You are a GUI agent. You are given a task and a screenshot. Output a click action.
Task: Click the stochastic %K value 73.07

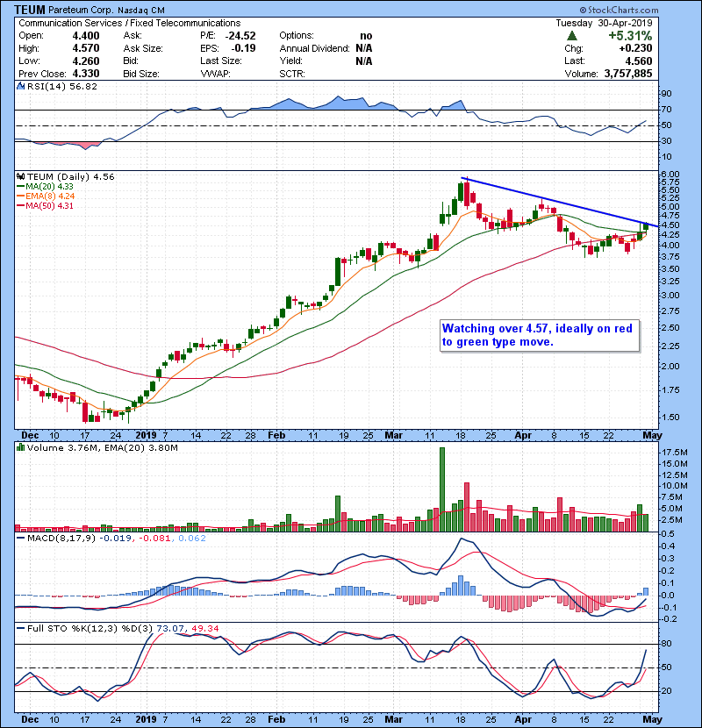(170, 629)
